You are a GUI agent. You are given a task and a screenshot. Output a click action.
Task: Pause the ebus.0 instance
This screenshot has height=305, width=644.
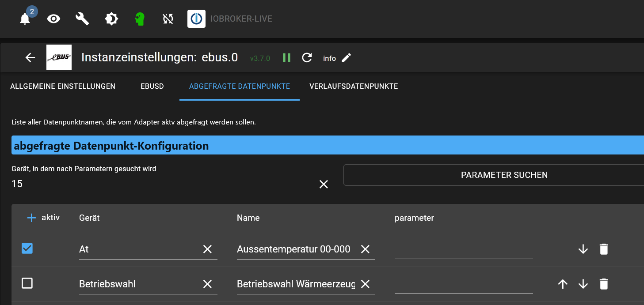286,58
